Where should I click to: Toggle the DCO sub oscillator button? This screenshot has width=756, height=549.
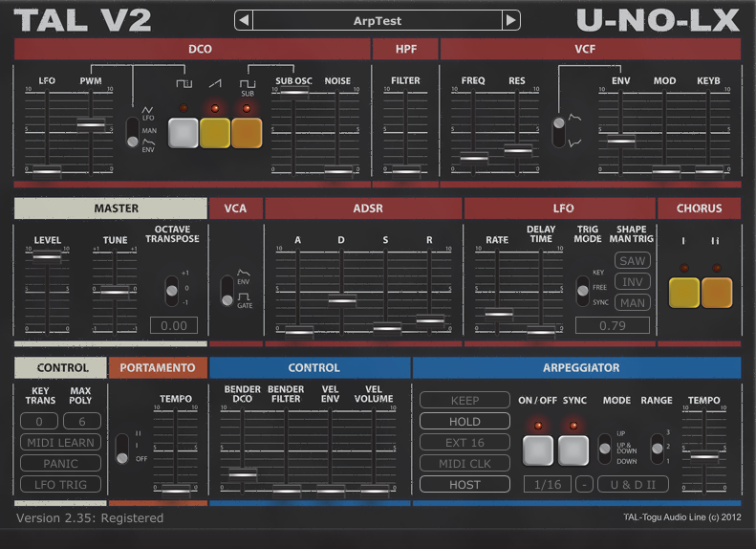pos(247,133)
